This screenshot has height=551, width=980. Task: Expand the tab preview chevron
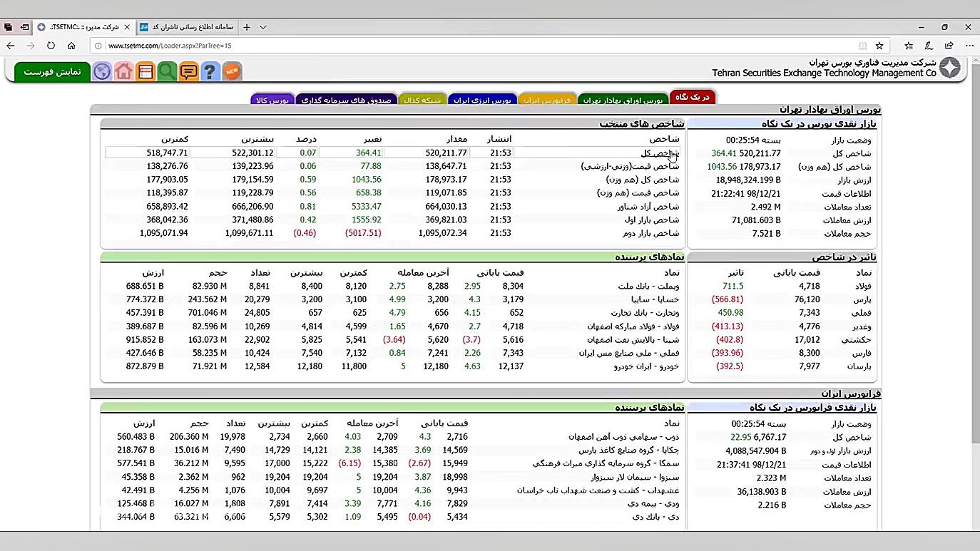tap(262, 27)
